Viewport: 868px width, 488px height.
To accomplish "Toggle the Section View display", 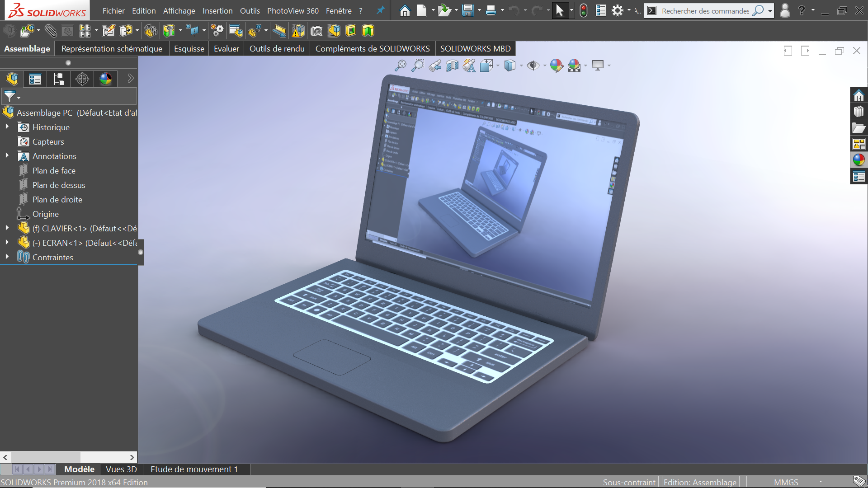I will 452,66.
